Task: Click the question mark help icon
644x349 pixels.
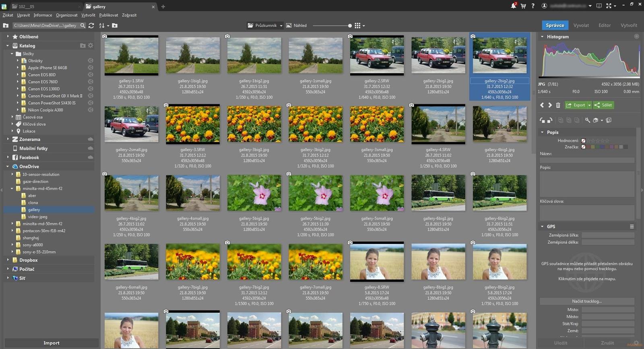Action: click(x=533, y=6)
